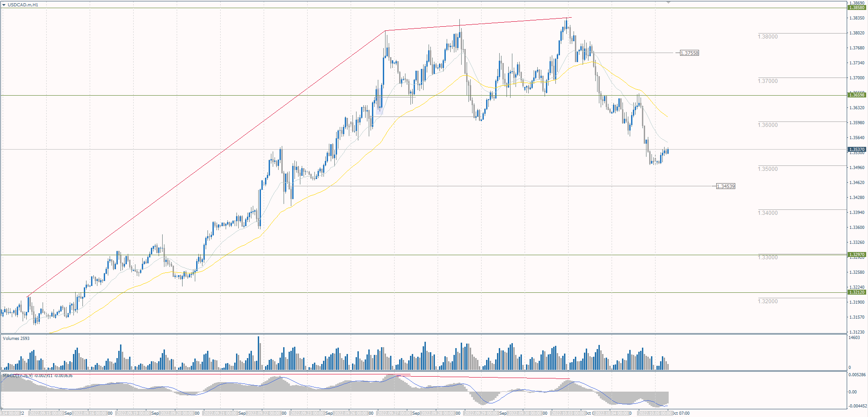The width and height of the screenshot is (868, 417).
Task: Click the chart shift triangle marker at top
Action: point(668,3)
